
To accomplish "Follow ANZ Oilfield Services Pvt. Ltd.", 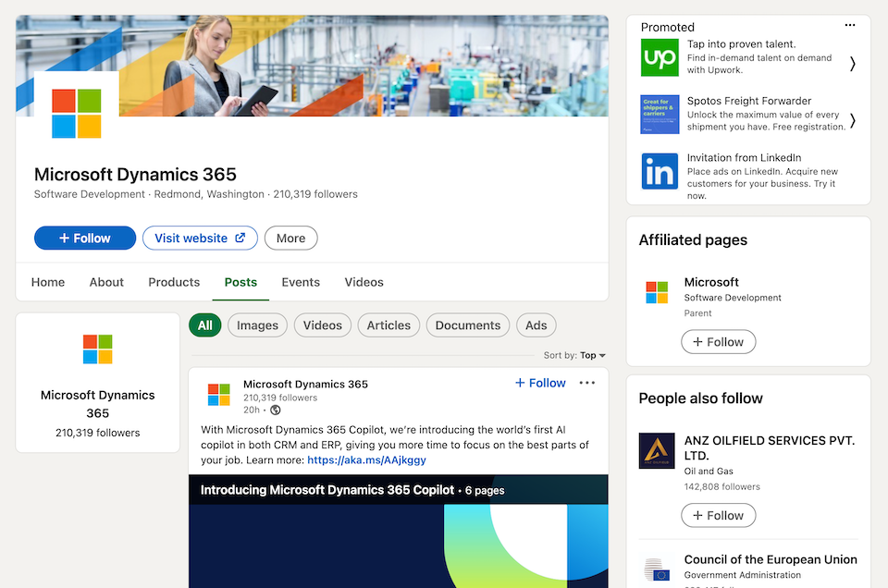I will pos(718,516).
